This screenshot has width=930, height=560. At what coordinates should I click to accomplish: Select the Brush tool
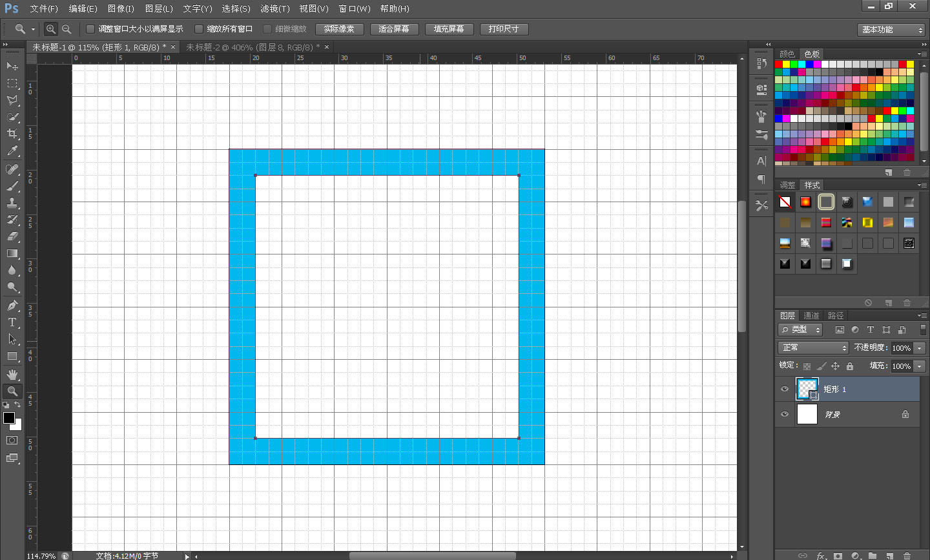coord(12,186)
